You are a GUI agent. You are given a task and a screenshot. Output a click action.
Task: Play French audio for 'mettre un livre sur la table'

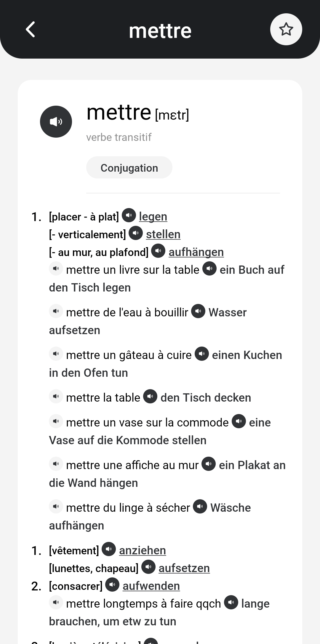[x=56, y=269]
